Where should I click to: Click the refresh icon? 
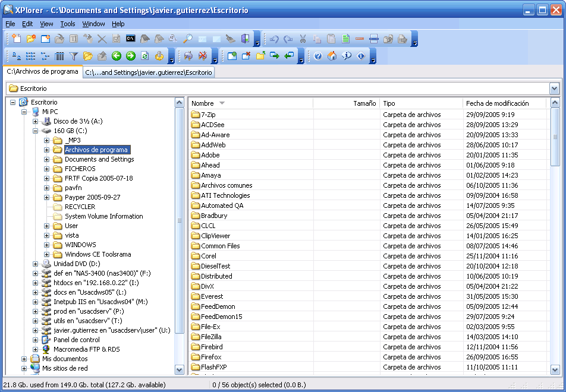tap(144, 56)
